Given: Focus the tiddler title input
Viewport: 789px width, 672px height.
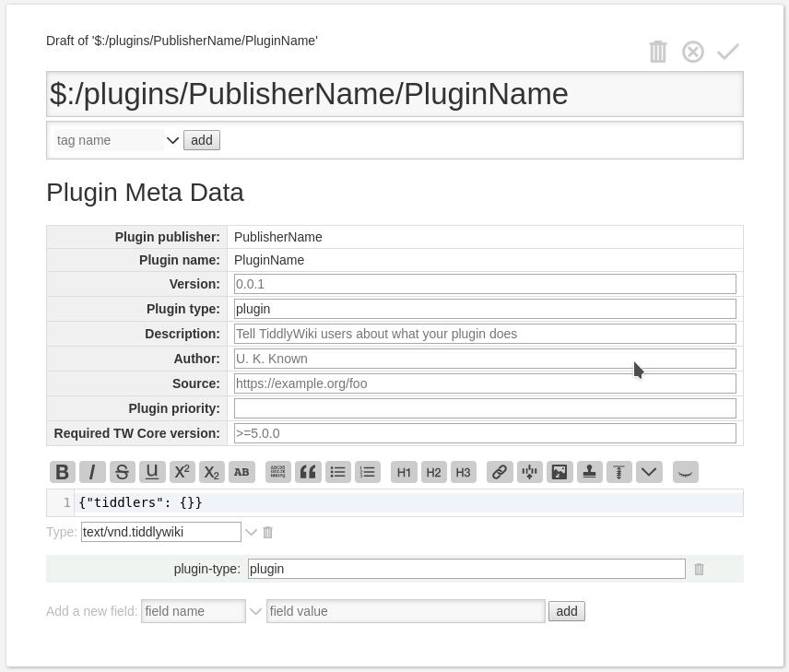Looking at the screenshot, I should pos(394,94).
